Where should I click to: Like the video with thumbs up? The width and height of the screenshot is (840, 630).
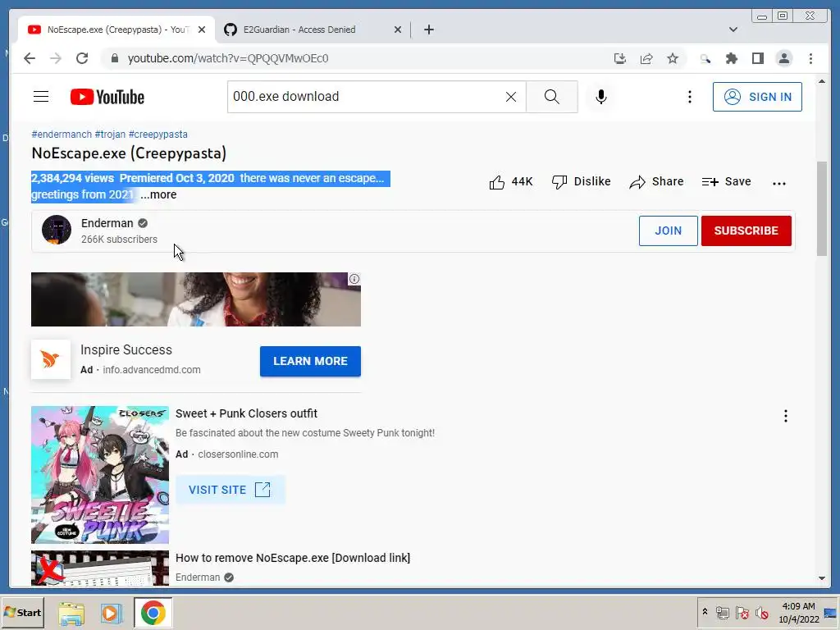click(x=510, y=182)
